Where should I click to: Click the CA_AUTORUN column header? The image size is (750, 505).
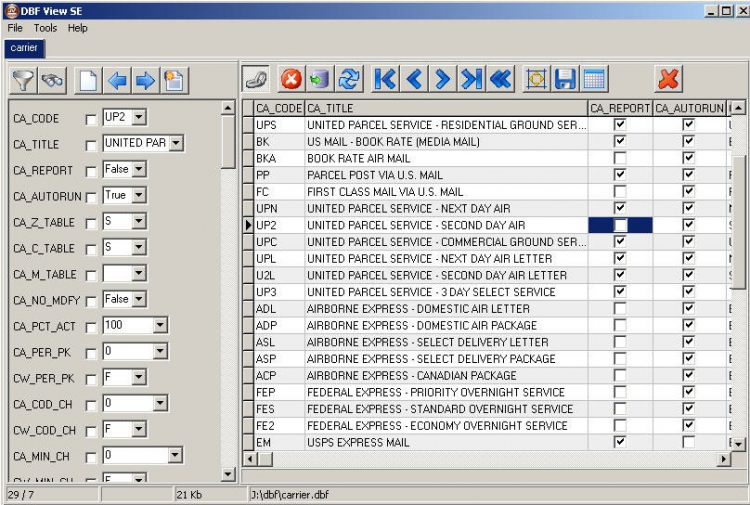click(689, 109)
